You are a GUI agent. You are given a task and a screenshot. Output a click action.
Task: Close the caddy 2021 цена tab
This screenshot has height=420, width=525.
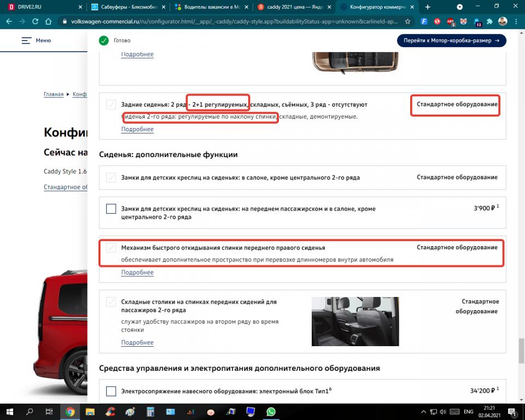(x=329, y=7)
